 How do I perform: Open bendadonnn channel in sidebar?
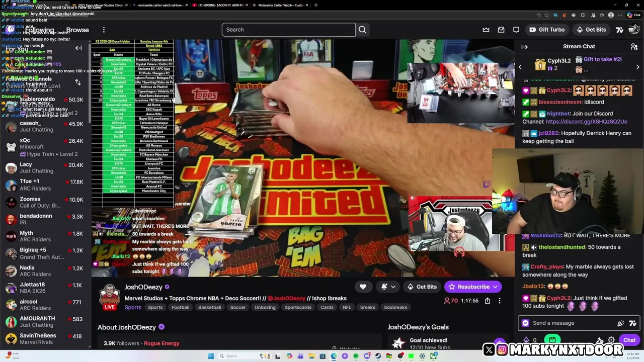[45, 219]
